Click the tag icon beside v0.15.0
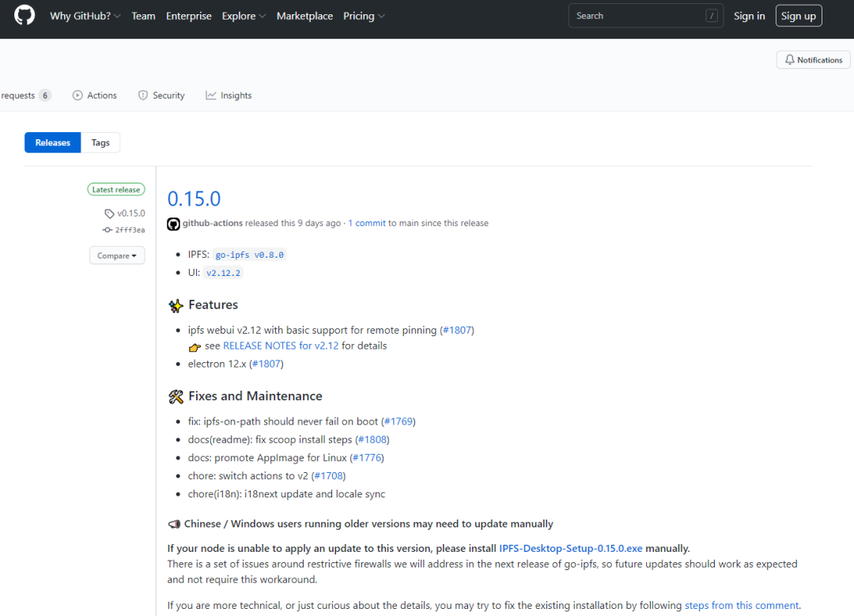The width and height of the screenshot is (854, 616). click(x=109, y=214)
